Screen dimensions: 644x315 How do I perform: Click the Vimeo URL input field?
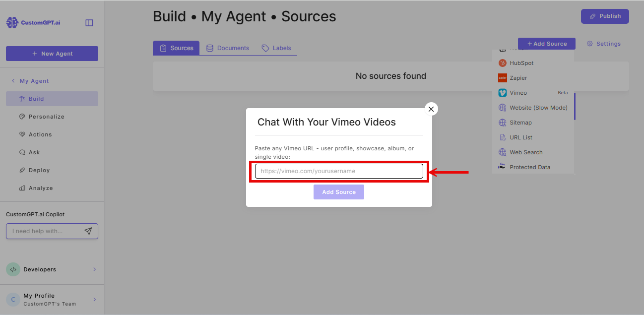tap(339, 171)
